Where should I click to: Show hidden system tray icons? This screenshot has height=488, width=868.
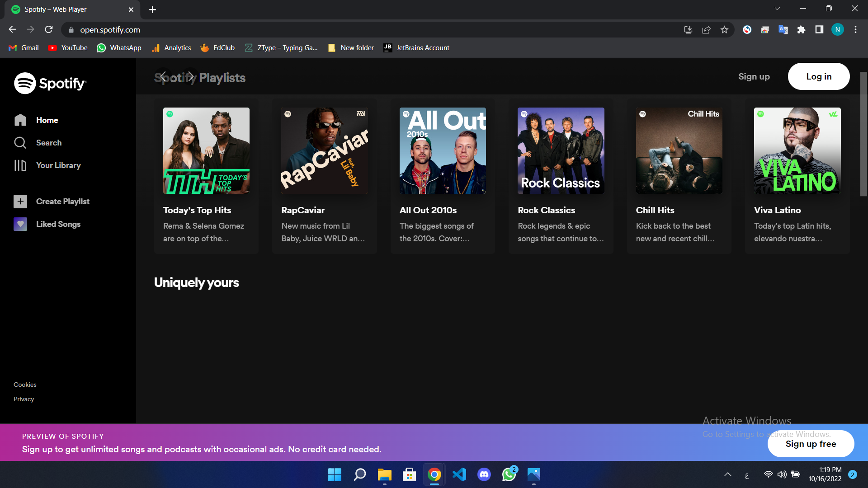(727, 474)
